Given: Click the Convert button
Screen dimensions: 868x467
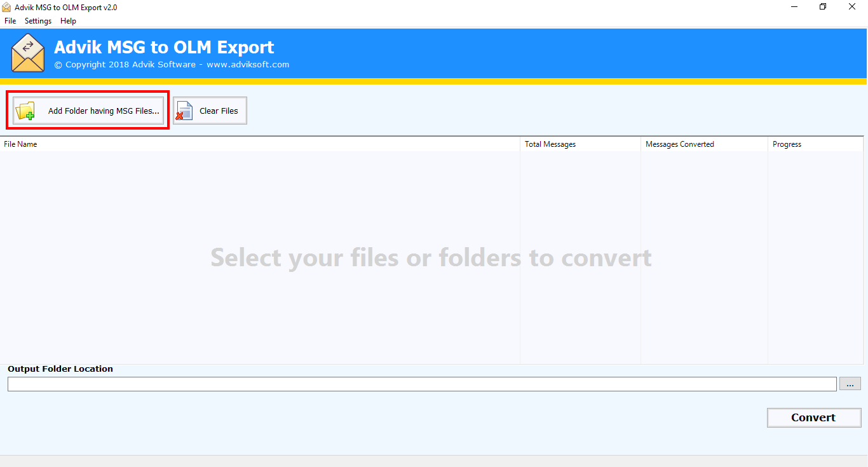Looking at the screenshot, I should [814, 417].
